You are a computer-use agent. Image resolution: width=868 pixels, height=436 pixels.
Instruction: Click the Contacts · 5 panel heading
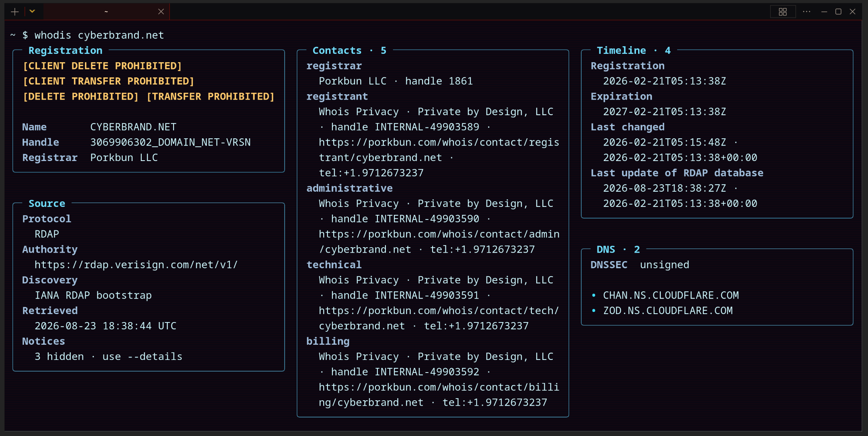(x=349, y=50)
